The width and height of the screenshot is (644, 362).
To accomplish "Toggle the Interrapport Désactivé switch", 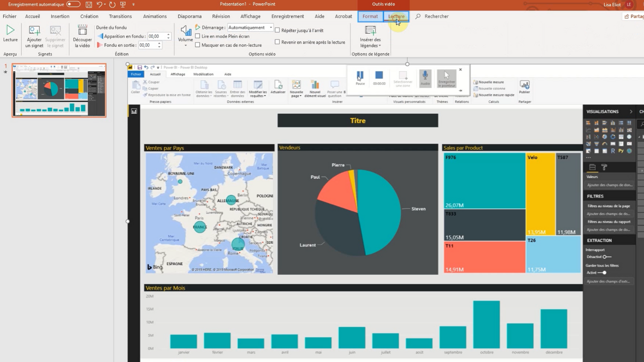I will pos(607,257).
